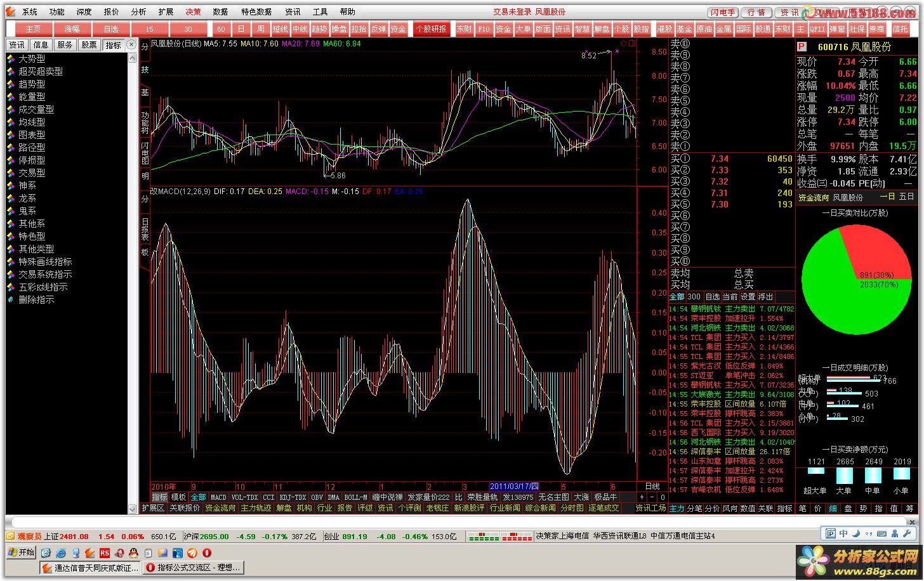Click the 涨幅 toolbar button

click(x=72, y=29)
